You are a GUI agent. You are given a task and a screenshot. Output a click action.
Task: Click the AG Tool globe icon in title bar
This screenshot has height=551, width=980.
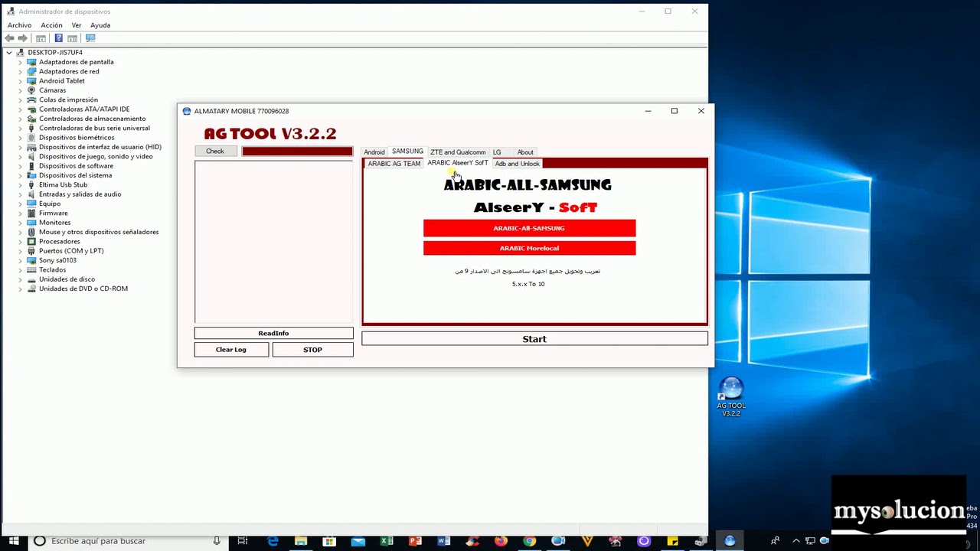(186, 111)
